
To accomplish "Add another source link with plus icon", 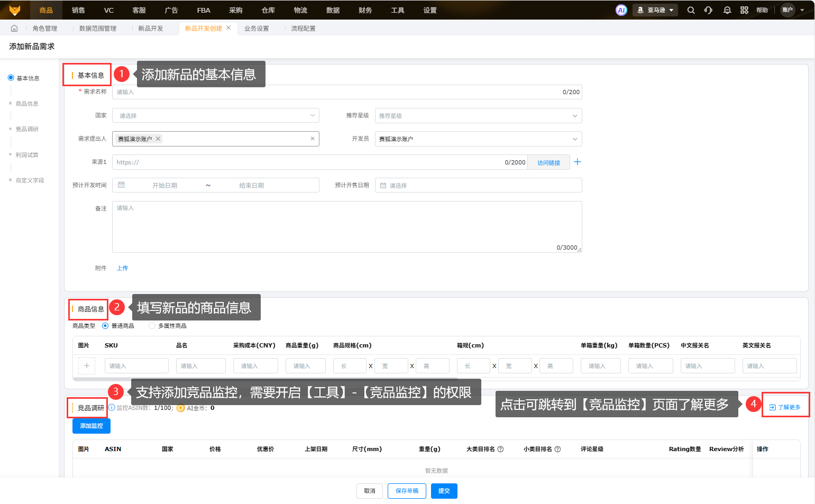I will coord(578,162).
